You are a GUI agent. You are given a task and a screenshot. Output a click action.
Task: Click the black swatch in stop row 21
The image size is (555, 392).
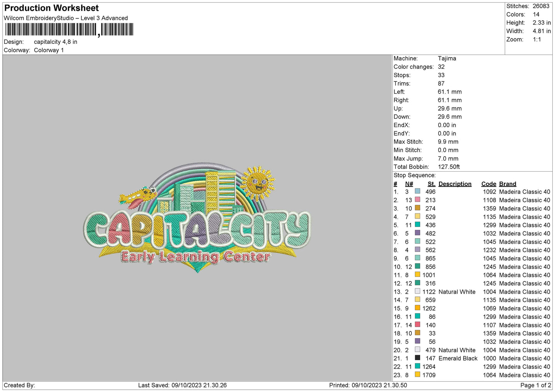tap(417, 358)
